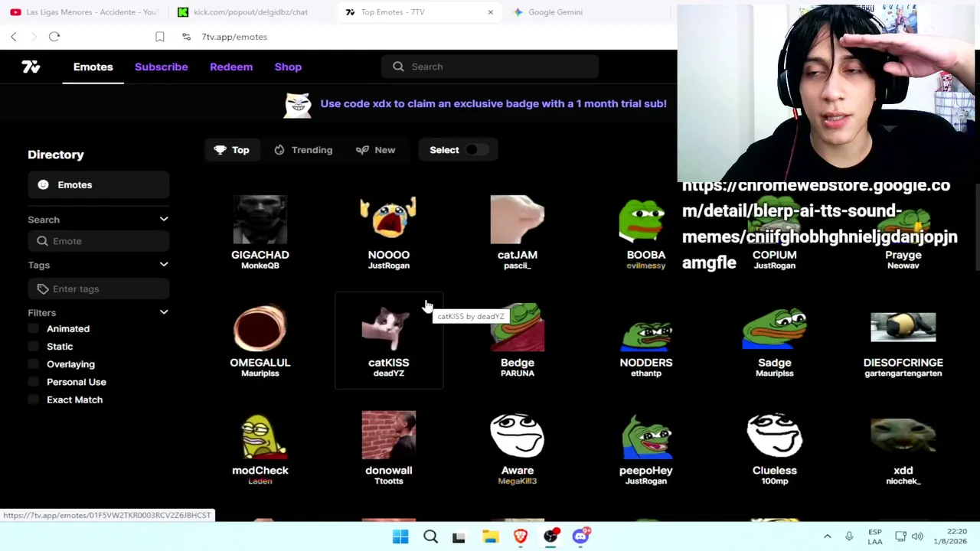Select Emotes in the Directory sidebar

pos(98,184)
